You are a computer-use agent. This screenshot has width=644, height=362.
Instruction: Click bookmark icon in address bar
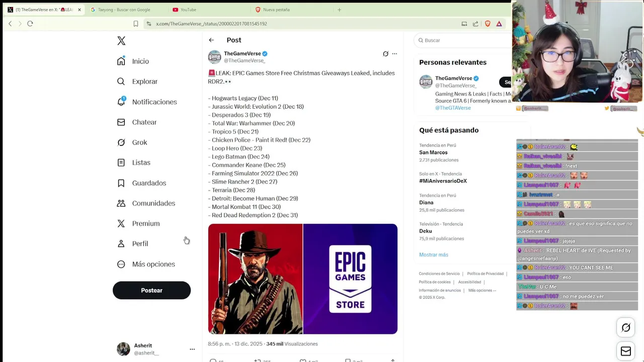pos(136,24)
